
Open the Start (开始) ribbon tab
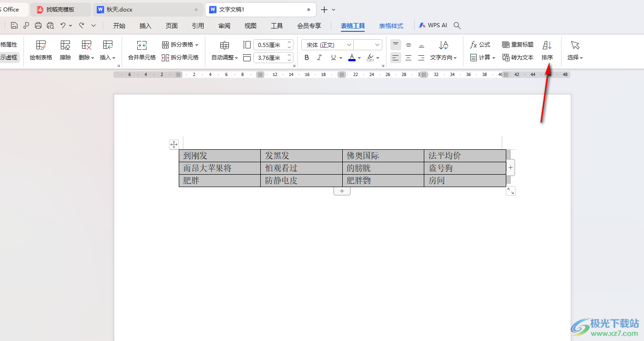pos(119,26)
